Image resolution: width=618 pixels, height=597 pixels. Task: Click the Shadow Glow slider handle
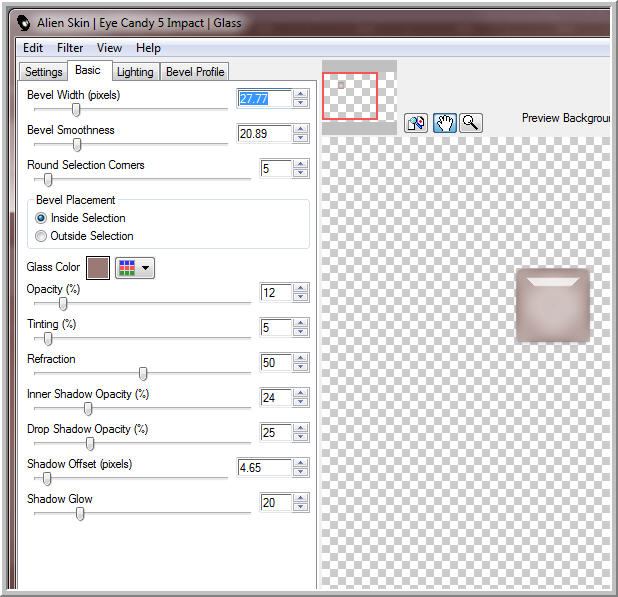[80, 514]
